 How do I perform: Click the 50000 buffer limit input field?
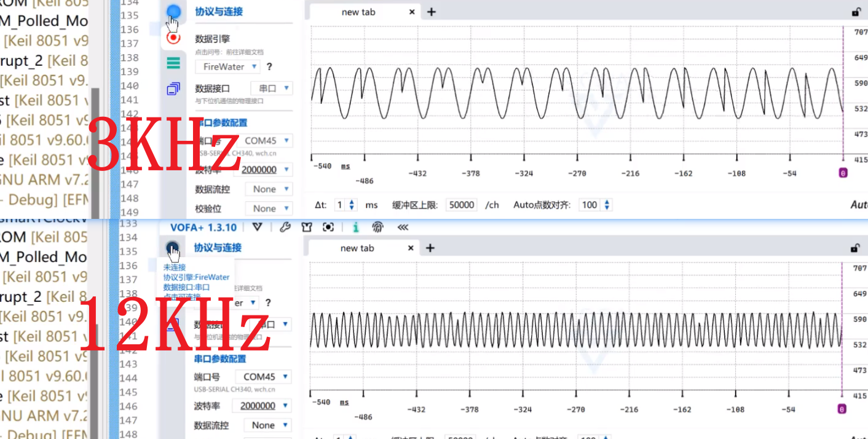[x=461, y=205]
